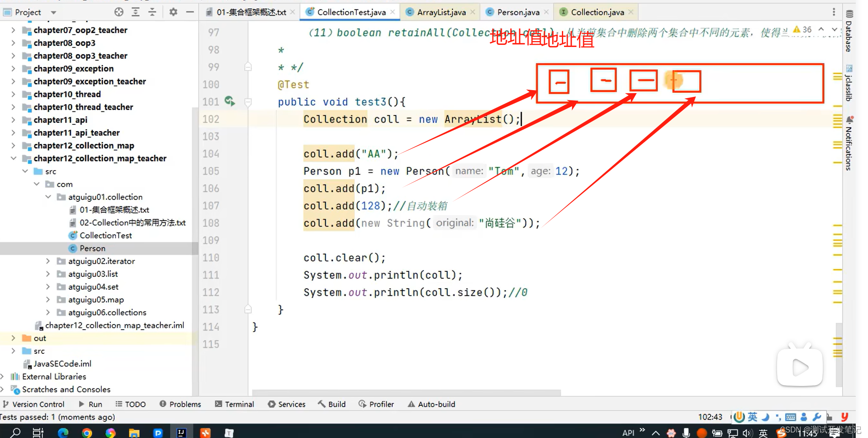
Task: Collapse the atguigu01.collection package
Action: [48, 197]
